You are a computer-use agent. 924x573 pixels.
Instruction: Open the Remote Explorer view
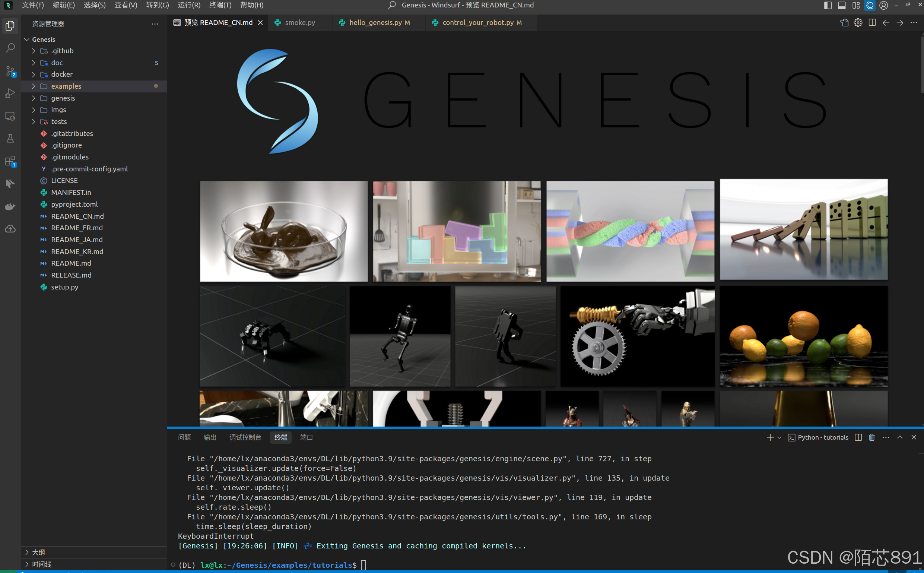(10, 116)
